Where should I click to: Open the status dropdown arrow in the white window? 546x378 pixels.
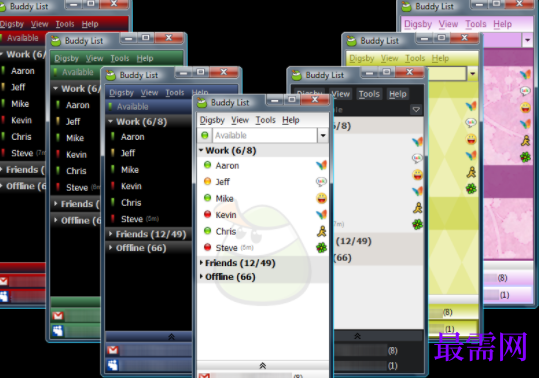point(323,135)
